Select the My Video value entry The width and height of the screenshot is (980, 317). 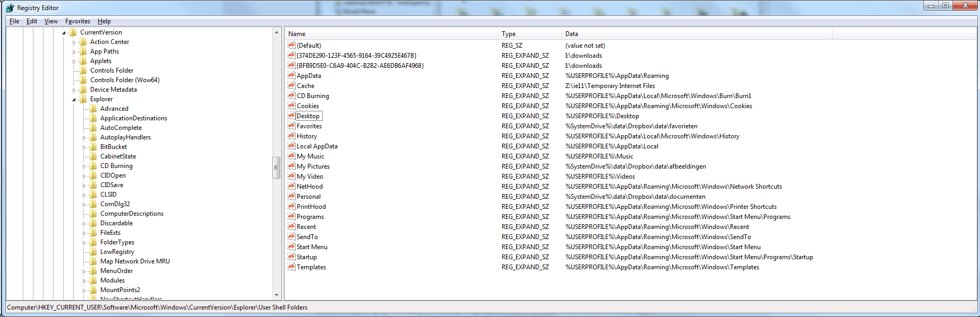(310, 177)
